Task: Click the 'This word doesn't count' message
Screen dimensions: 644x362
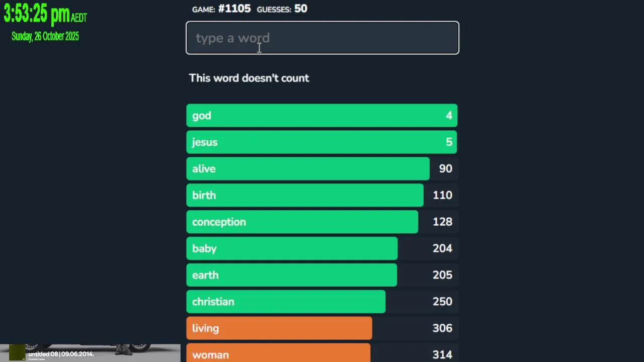Action: [249, 78]
